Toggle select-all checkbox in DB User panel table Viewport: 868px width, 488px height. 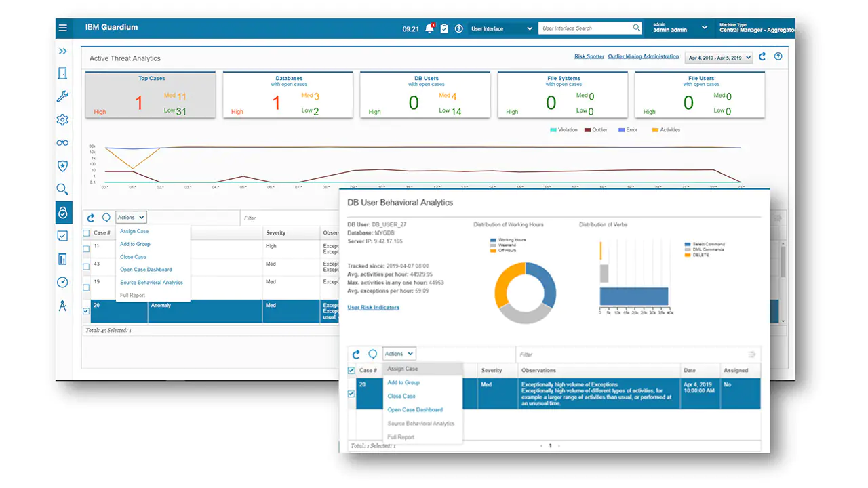pos(351,371)
